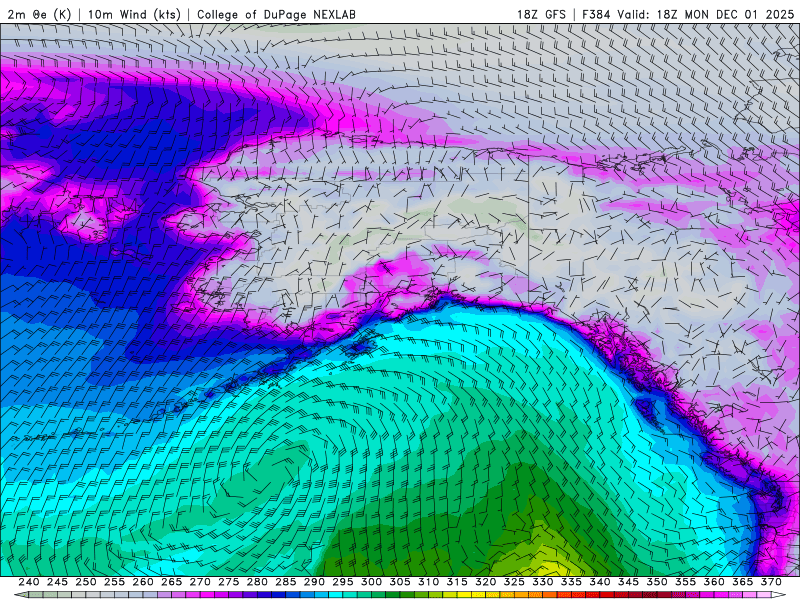Click the 280 value on the legend scale
This screenshot has width=800, height=600.
pyautogui.click(x=257, y=582)
